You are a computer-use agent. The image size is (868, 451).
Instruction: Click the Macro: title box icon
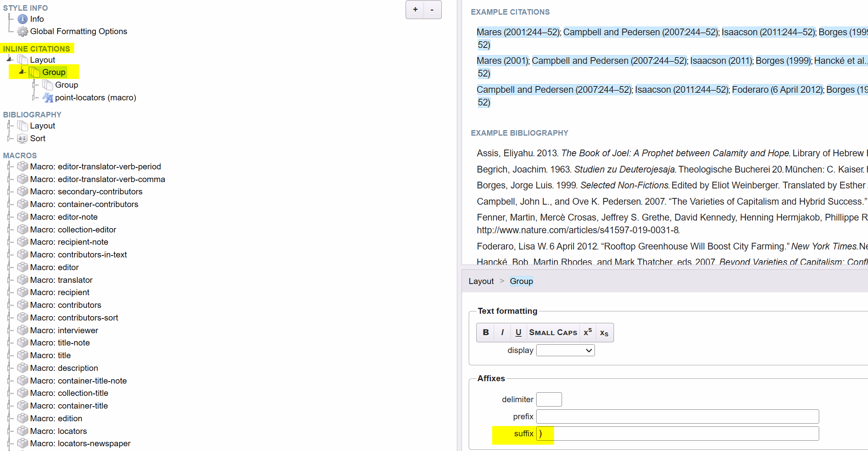(x=23, y=355)
